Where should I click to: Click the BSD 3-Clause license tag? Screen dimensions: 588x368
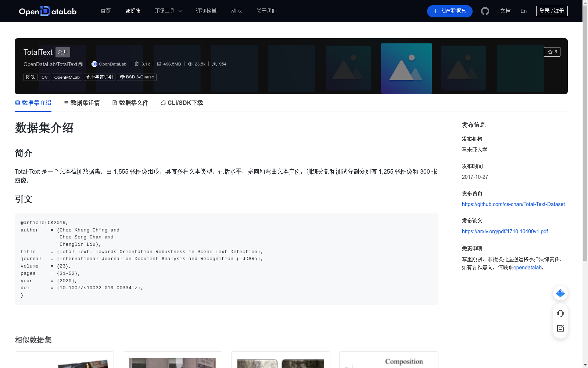(137, 77)
